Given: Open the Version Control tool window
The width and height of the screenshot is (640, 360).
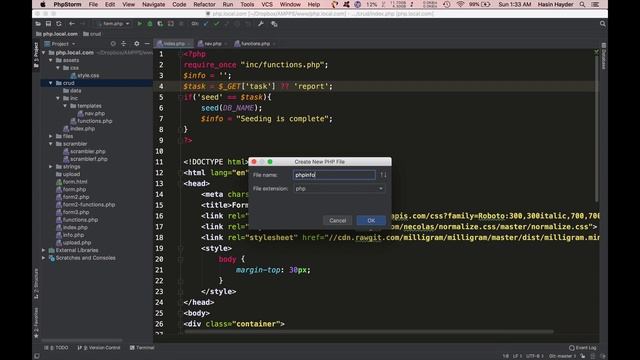Looking at the screenshot, I should [x=99, y=348].
